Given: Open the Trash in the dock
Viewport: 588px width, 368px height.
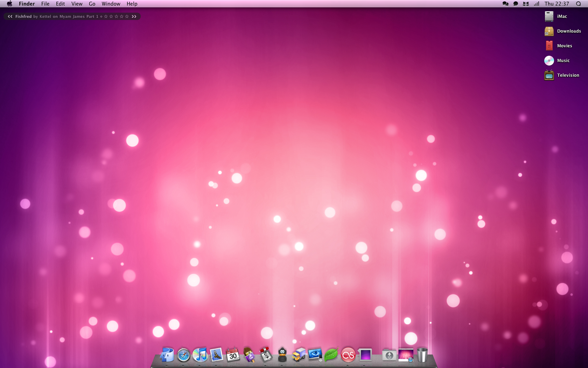Looking at the screenshot, I should click(422, 355).
